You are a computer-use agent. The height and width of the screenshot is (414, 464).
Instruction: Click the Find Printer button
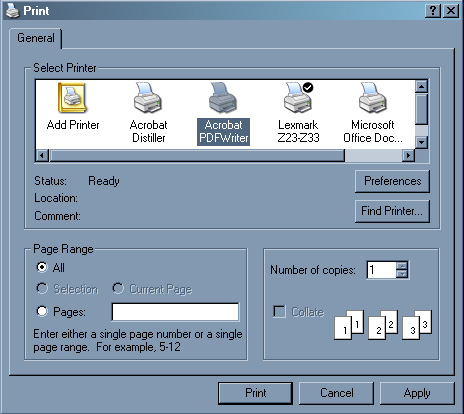pyautogui.click(x=392, y=211)
